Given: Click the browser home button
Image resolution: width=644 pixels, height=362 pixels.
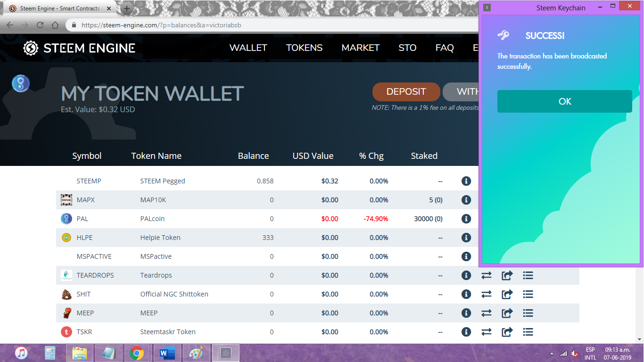Looking at the screenshot, I should pyautogui.click(x=55, y=25).
